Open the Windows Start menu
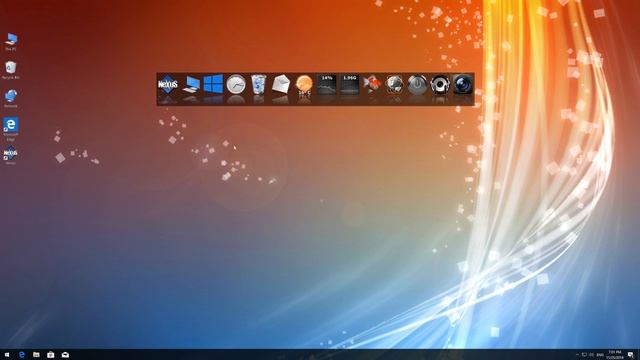This screenshot has width=640, height=360. click(x=7, y=355)
